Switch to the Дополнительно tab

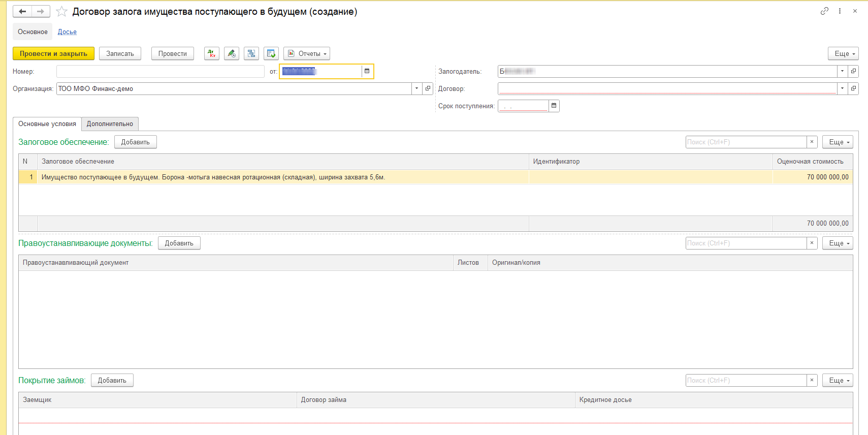click(x=110, y=123)
